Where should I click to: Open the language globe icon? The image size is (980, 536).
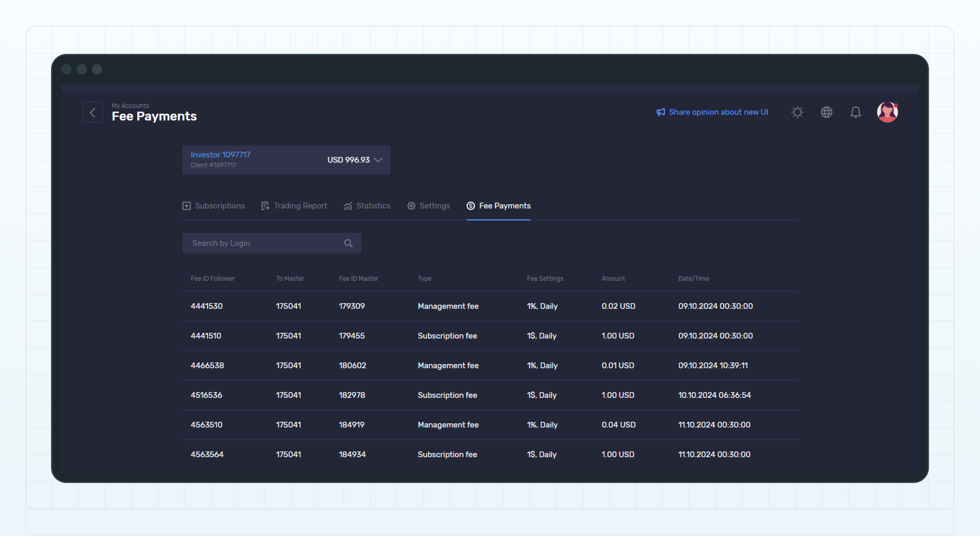[826, 112]
